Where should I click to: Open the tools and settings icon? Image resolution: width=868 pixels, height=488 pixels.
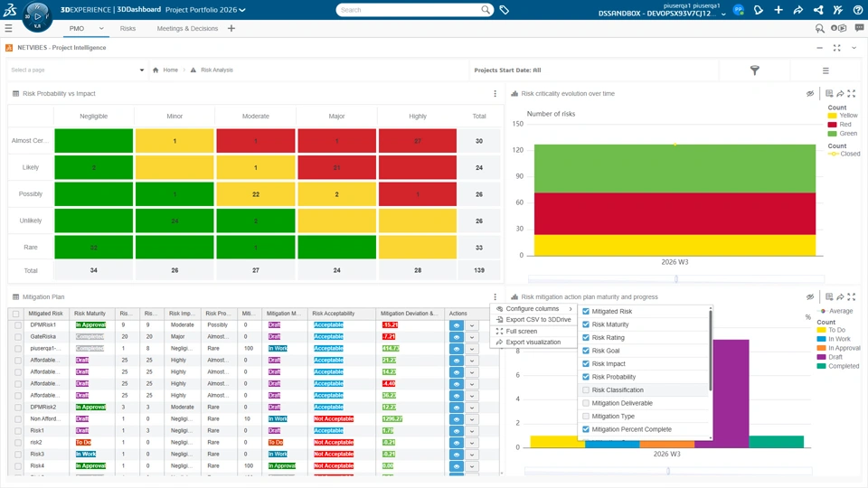pos(837,10)
